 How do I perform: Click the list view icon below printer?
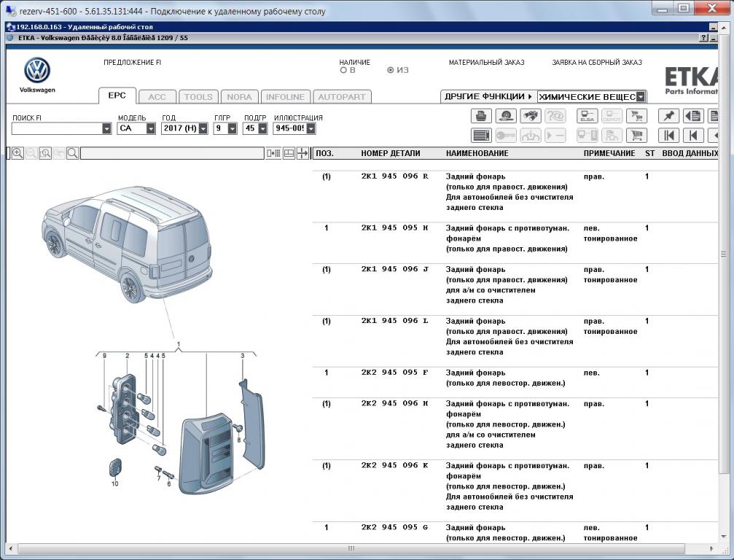[481, 136]
